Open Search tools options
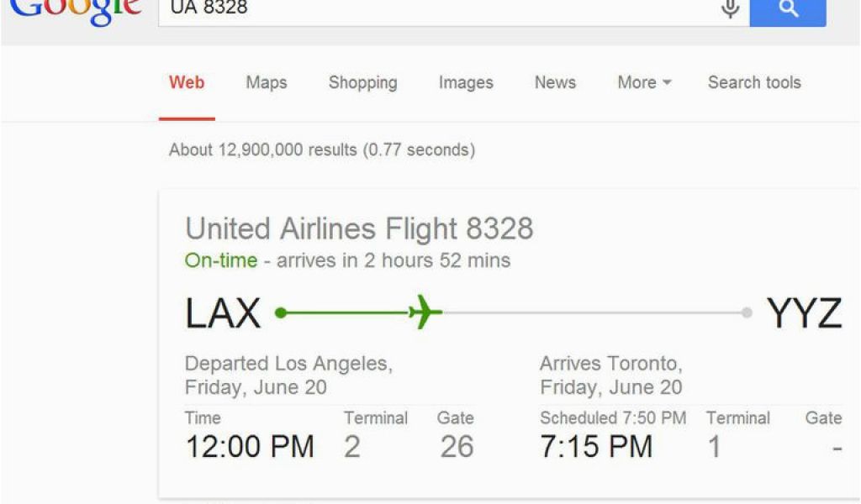The width and height of the screenshot is (861, 504). tap(754, 82)
